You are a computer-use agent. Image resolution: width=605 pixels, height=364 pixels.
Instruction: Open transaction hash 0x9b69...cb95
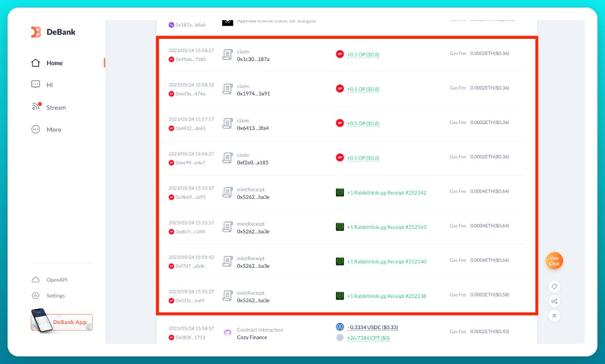click(191, 197)
